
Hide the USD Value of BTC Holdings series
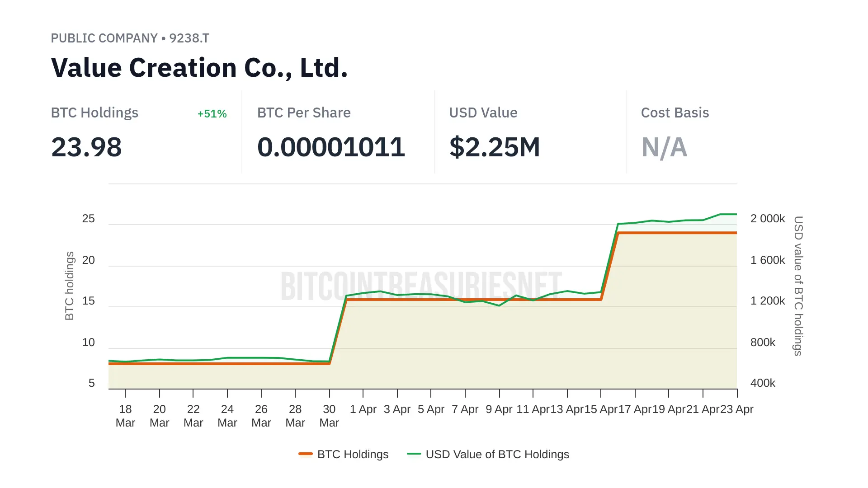click(497, 454)
